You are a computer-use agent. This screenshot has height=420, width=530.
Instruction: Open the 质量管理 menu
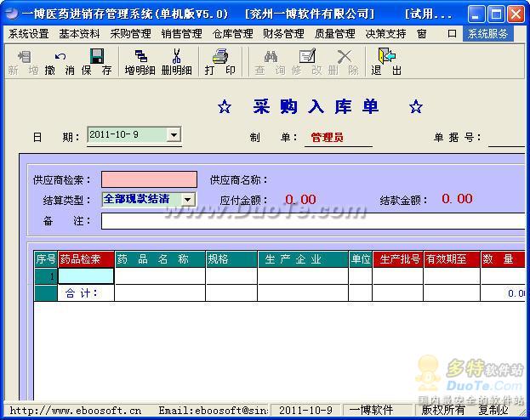click(334, 34)
